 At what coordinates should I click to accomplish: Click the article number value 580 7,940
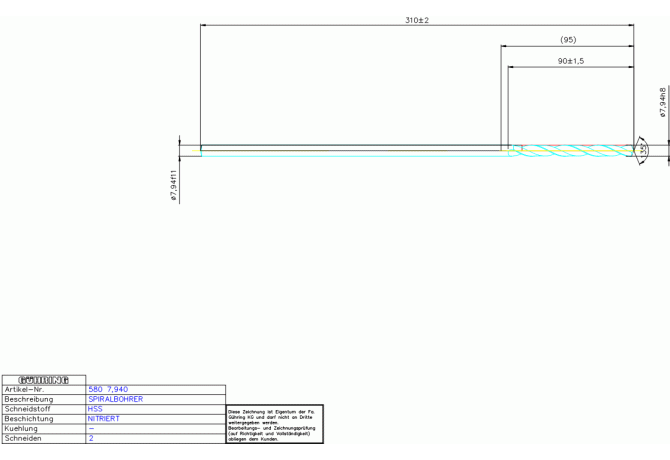point(108,389)
